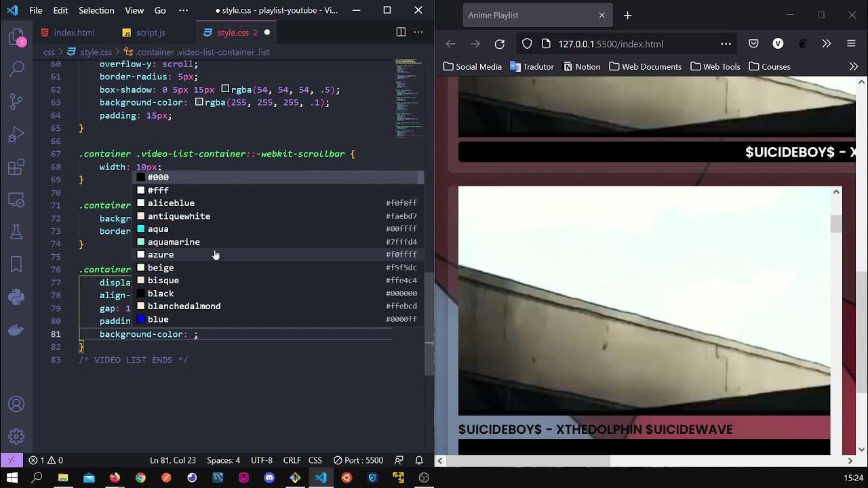Open the Python extension view

tap(16, 298)
